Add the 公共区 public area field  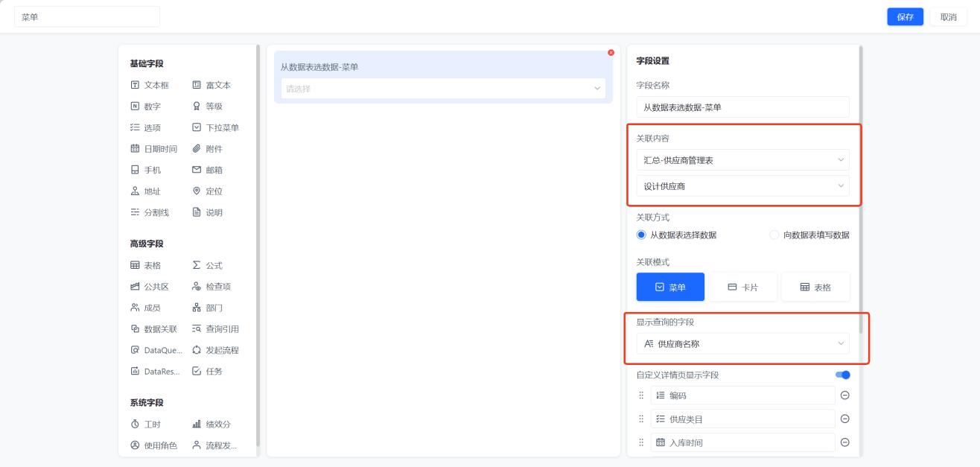coord(150,287)
